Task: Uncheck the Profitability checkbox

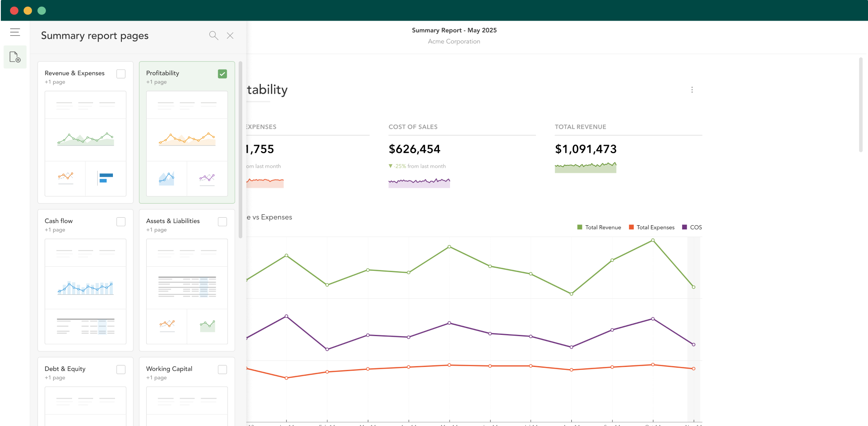Action: tap(222, 74)
